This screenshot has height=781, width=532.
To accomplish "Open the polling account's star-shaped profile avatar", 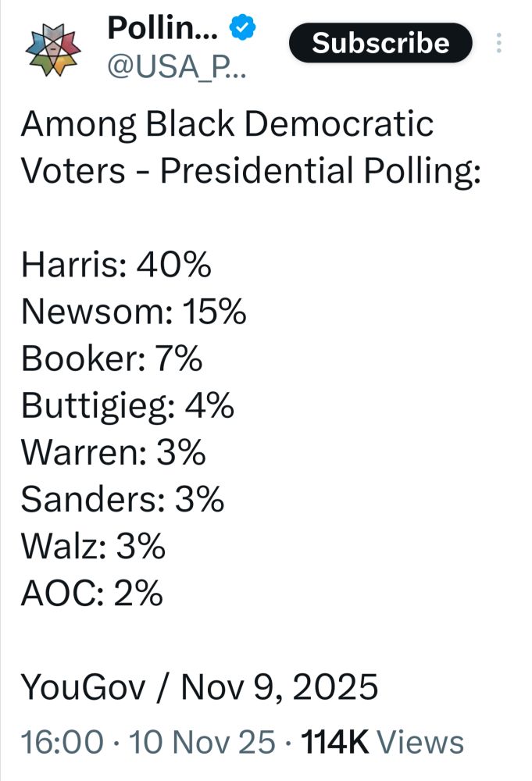I will pyautogui.click(x=53, y=50).
